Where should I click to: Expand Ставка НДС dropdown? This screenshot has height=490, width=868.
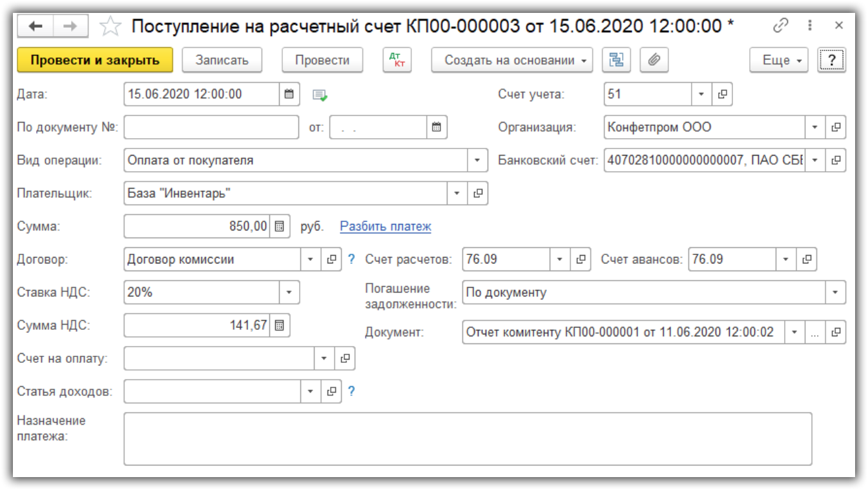289,292
